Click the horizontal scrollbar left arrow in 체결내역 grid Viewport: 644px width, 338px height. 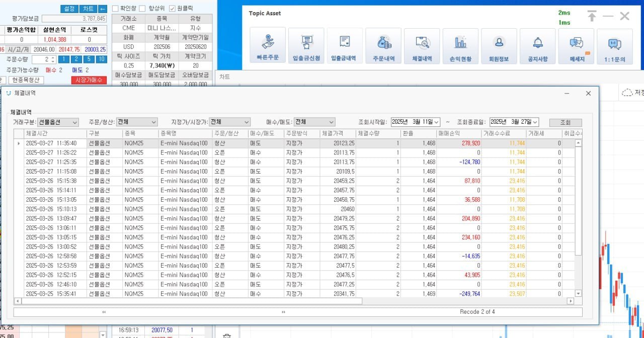(19, 301)
